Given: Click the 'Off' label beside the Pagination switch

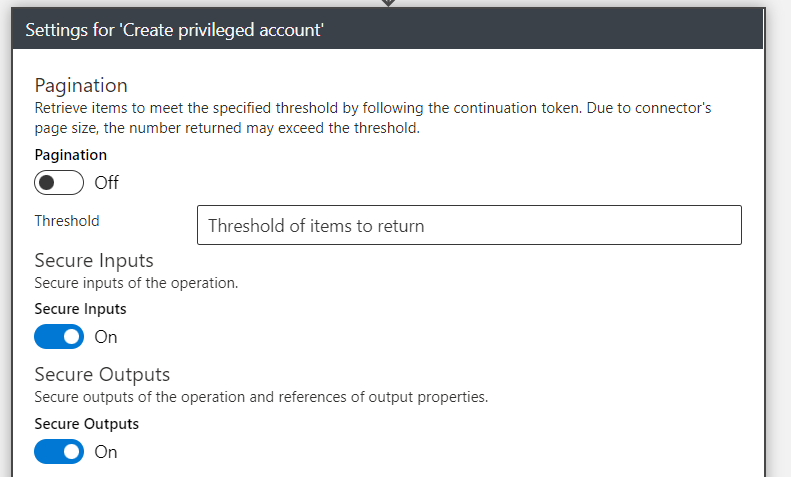Looking at the screenshot, I should click(106, 183).
